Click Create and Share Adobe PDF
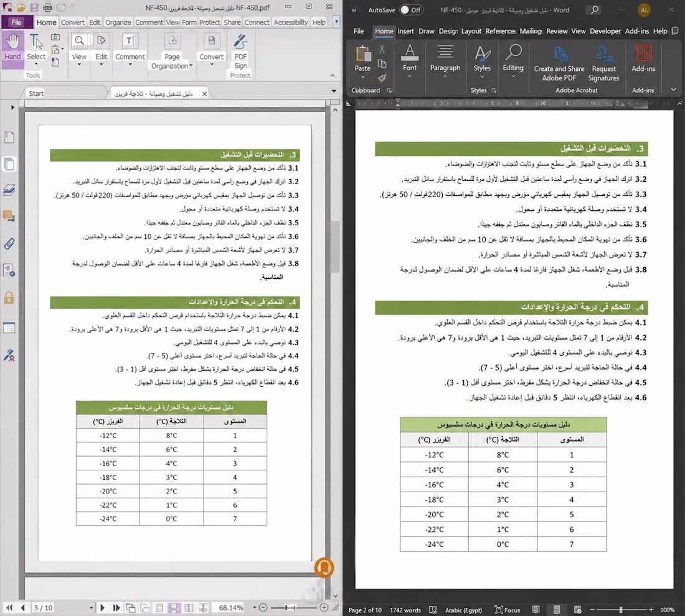685x616 pixels. [x=559, y=63]
